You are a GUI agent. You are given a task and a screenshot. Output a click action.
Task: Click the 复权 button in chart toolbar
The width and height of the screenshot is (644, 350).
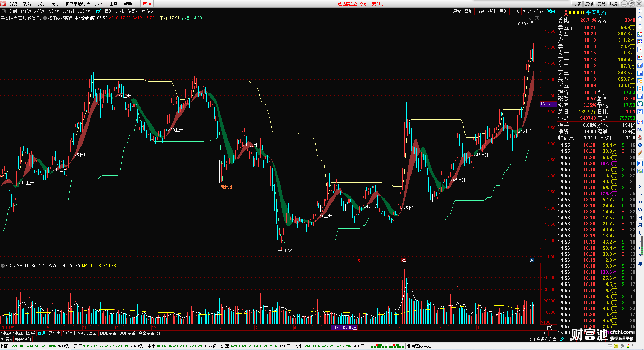pyautogui.click(x=457, y=11)
